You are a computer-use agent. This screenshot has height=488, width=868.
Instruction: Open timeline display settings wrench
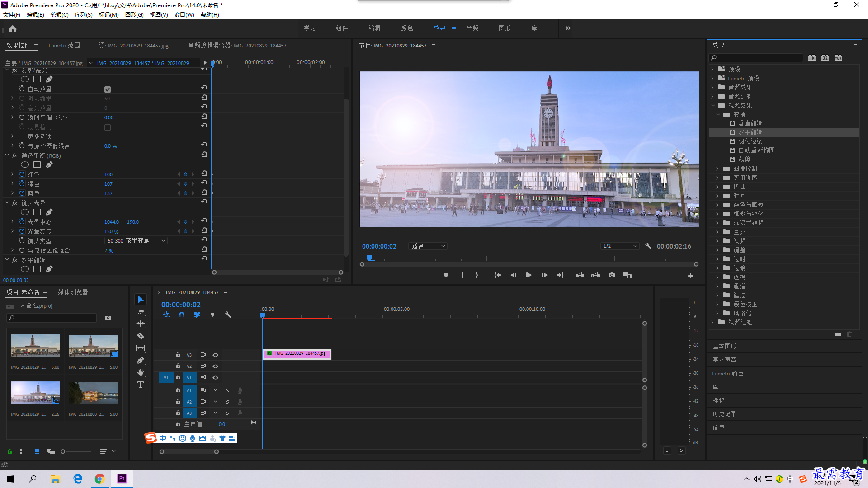(228, 315)
